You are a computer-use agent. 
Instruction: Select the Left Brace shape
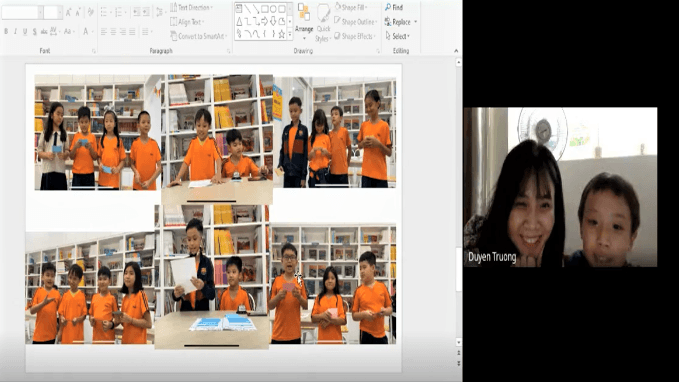(265, 34)
